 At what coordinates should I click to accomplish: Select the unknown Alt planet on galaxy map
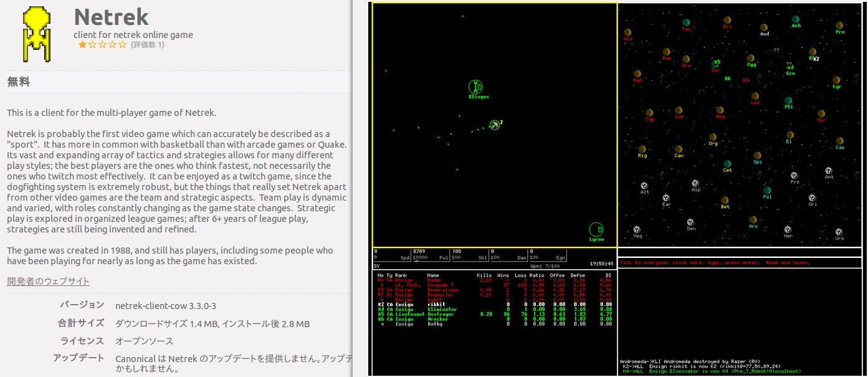[x=644, y=185]
